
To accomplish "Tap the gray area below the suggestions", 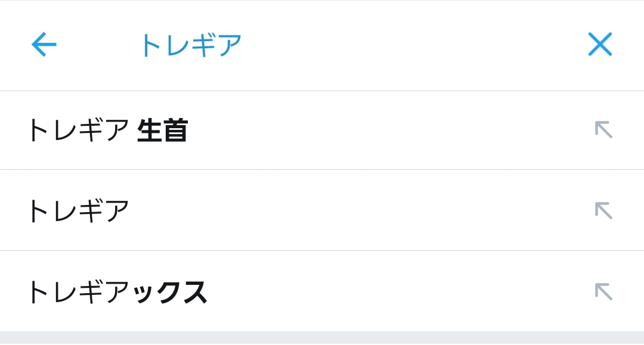I will coord(322,338).
